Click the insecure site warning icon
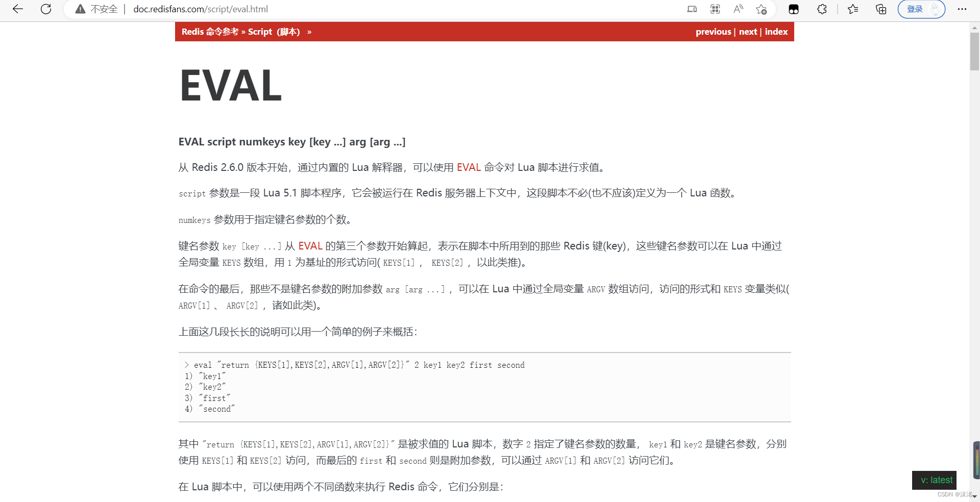 80,9
